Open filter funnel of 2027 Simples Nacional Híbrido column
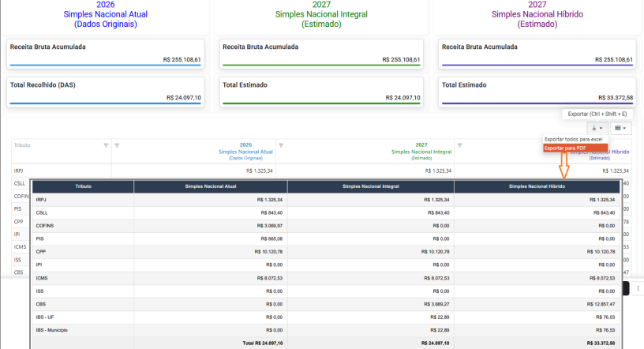644x349 pixels. (460, 145)
